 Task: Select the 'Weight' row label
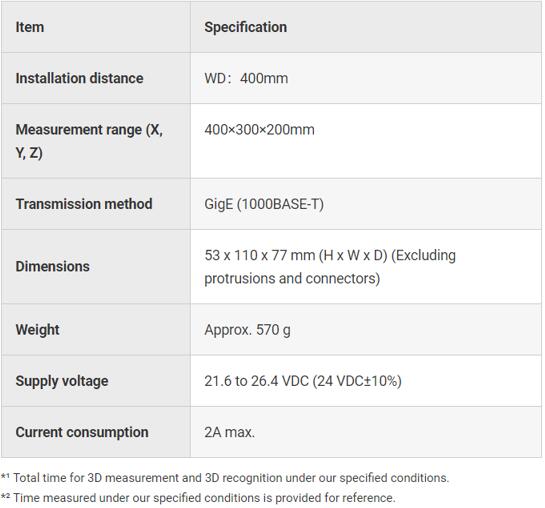click(38, 330)
